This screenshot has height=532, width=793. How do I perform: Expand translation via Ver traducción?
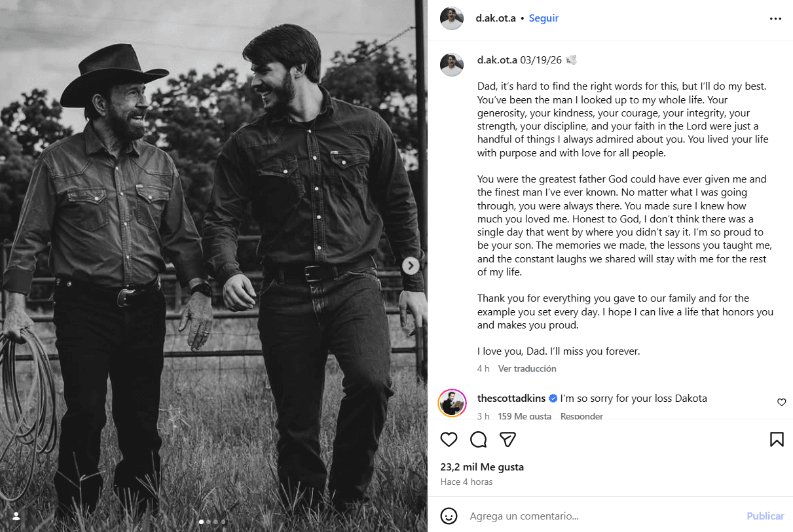(x=527, y=368)
